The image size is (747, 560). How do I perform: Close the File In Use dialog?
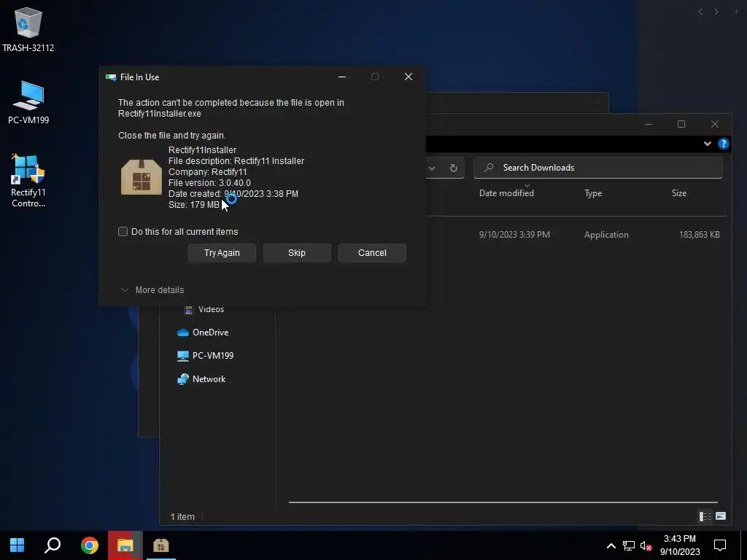point(409,77)
